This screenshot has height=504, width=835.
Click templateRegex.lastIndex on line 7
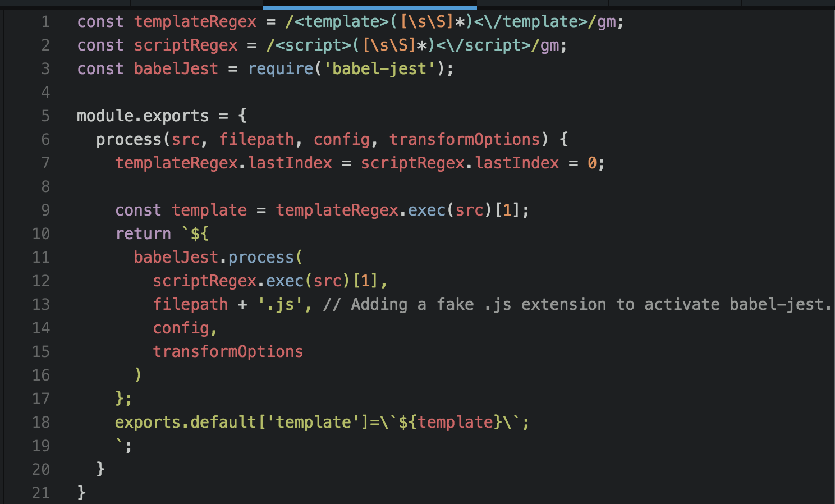(223, 163)
